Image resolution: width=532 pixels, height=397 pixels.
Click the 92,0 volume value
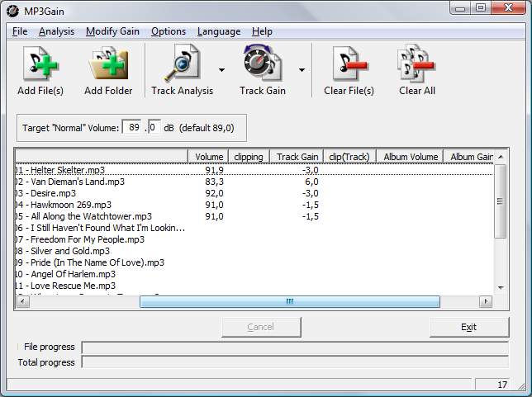point(214,193)
